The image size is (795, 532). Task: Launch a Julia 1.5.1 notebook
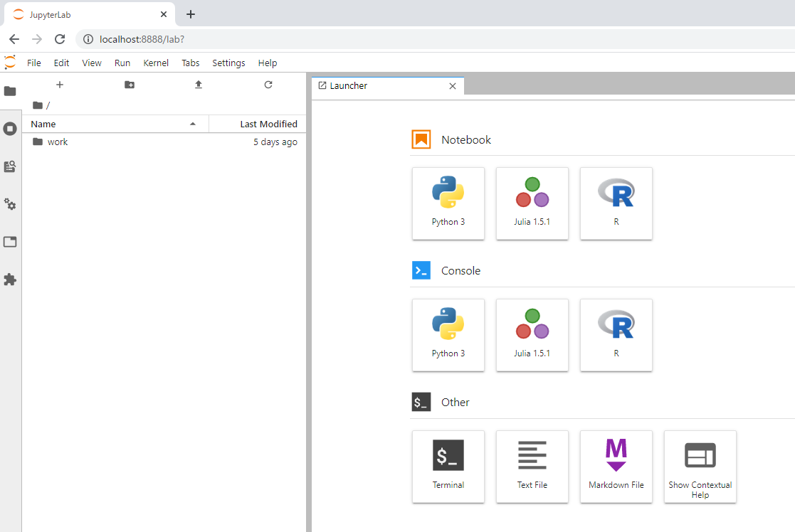click(x=532, y=203)
